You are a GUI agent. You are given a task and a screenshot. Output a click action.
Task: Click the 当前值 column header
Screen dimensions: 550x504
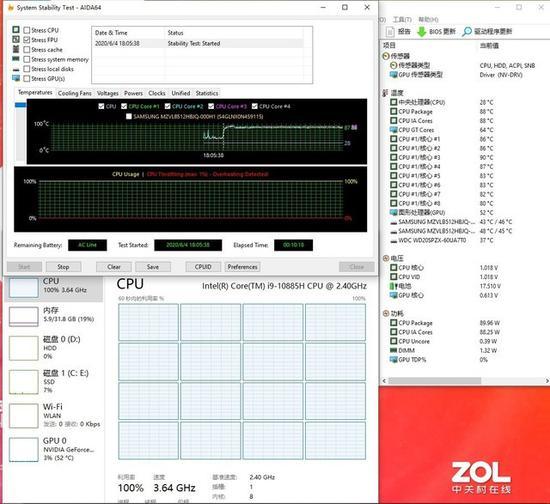(489, 46)
